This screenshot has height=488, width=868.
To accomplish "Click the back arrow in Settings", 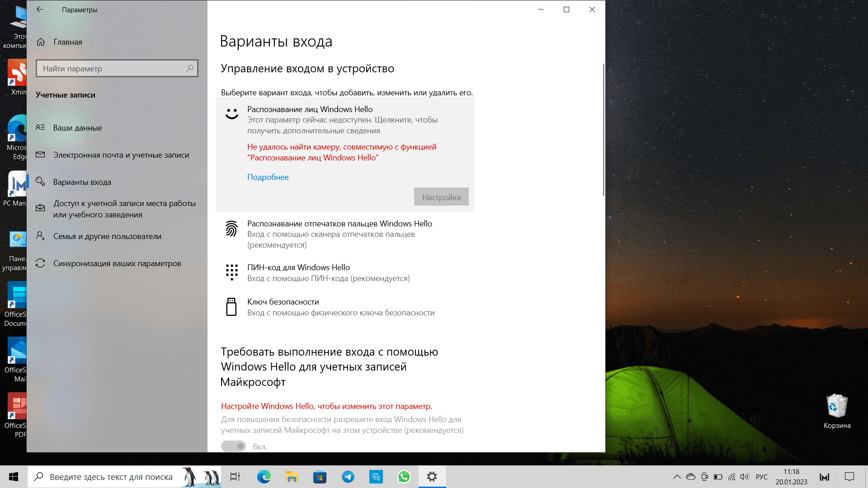I will coord(40,9).
